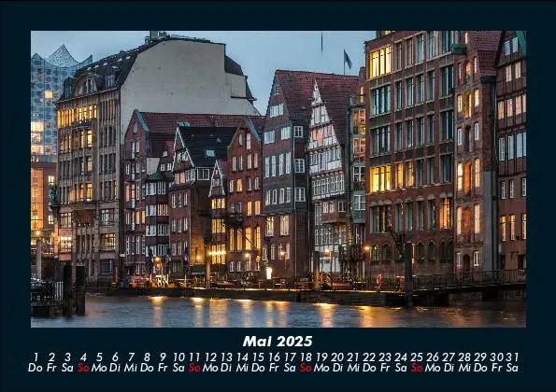Click the 'Sa' label below day 31
556x392 pixels.
point(512,368)
